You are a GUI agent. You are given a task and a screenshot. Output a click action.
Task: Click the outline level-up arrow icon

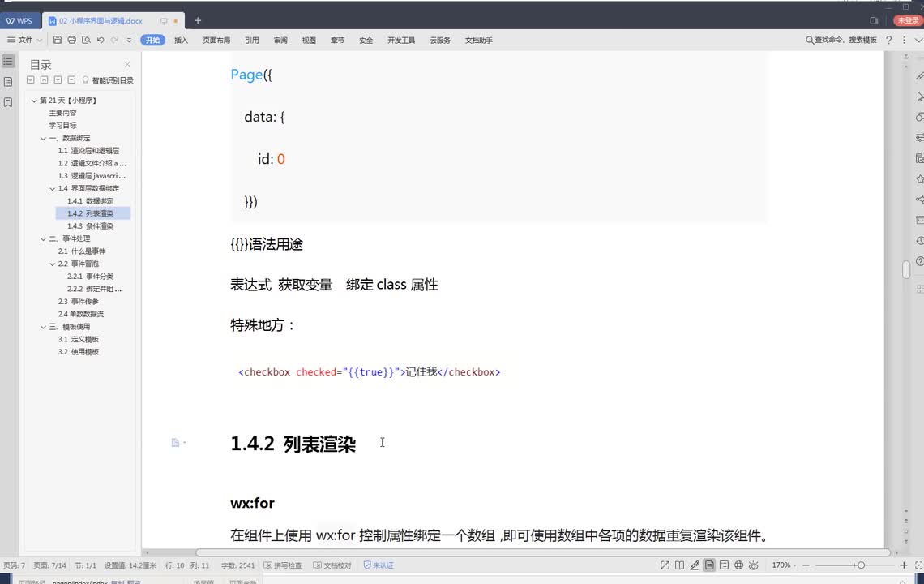pyautogui.click(x=45, y=79)
